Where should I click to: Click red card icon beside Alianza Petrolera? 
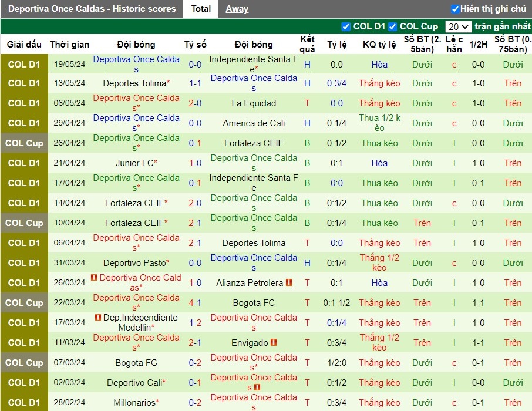click(289, 282)
